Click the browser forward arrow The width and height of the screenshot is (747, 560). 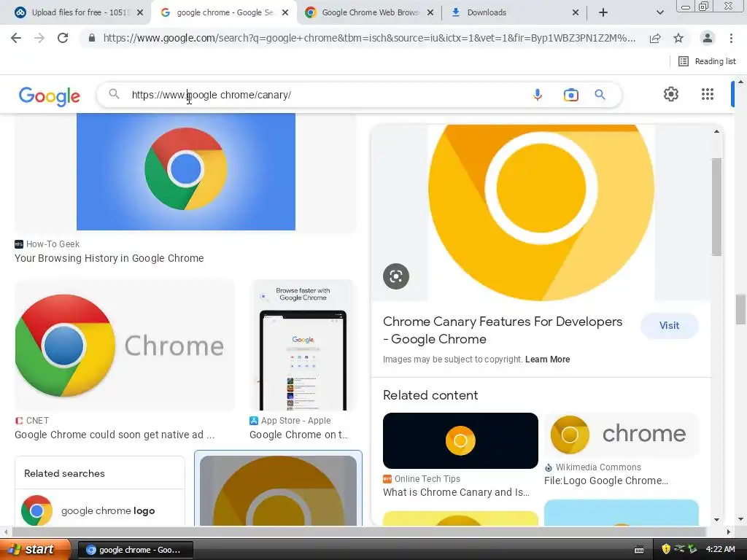[39, 38]
